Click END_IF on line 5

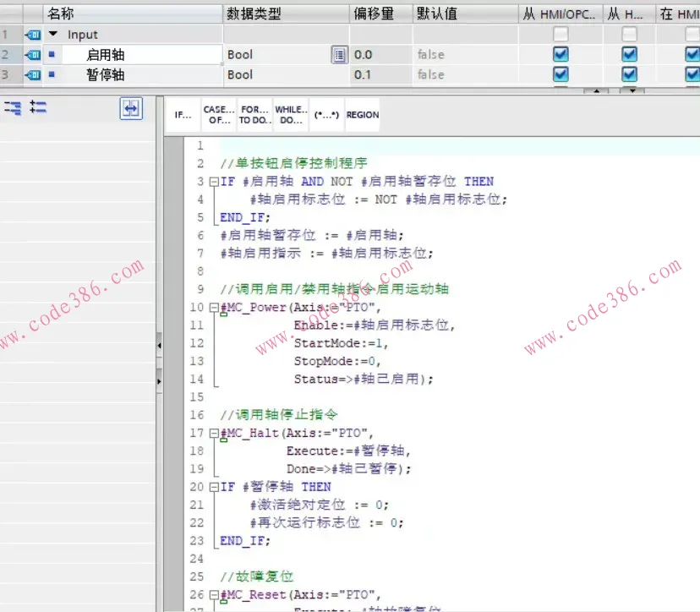(x=245, y=217)
